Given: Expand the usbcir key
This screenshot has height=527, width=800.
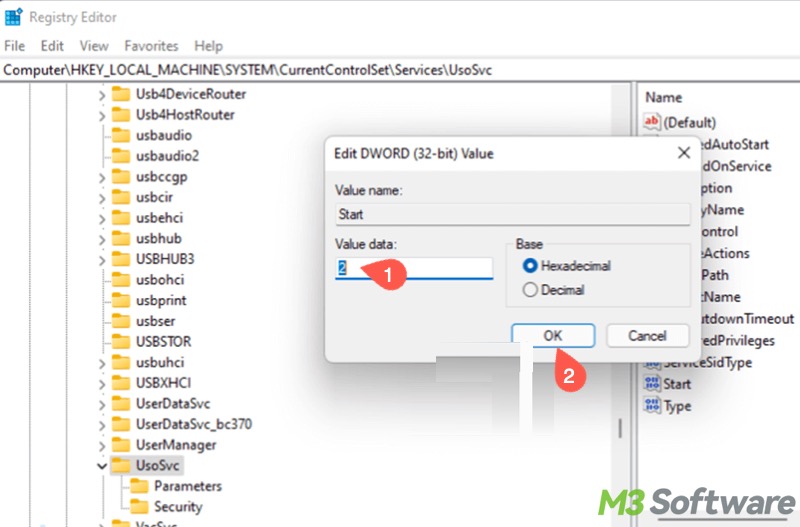Looking at the screenshot, I should [102, 198].
